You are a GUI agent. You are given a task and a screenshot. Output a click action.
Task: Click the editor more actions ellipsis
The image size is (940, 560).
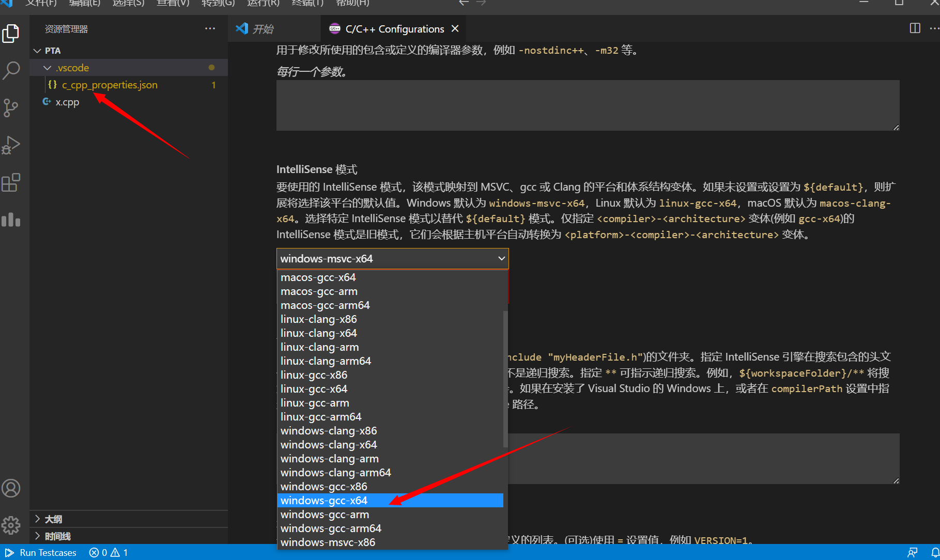click(x=934, y=28)
